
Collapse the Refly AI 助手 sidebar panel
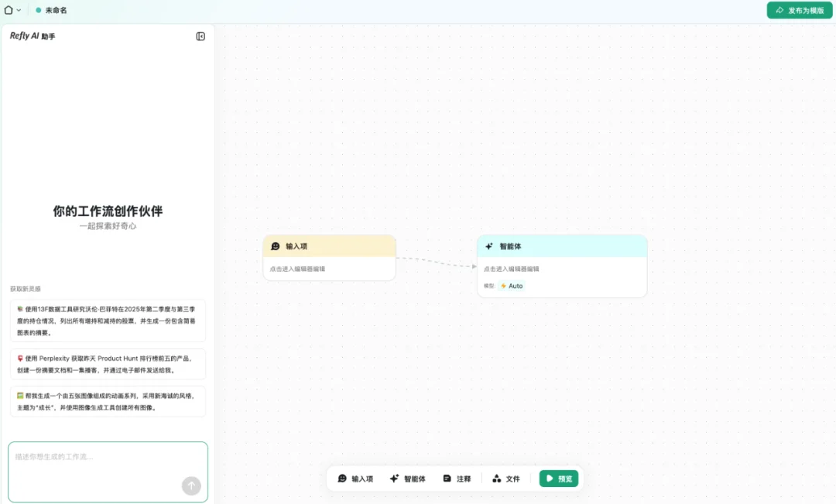tap(200, 36)
